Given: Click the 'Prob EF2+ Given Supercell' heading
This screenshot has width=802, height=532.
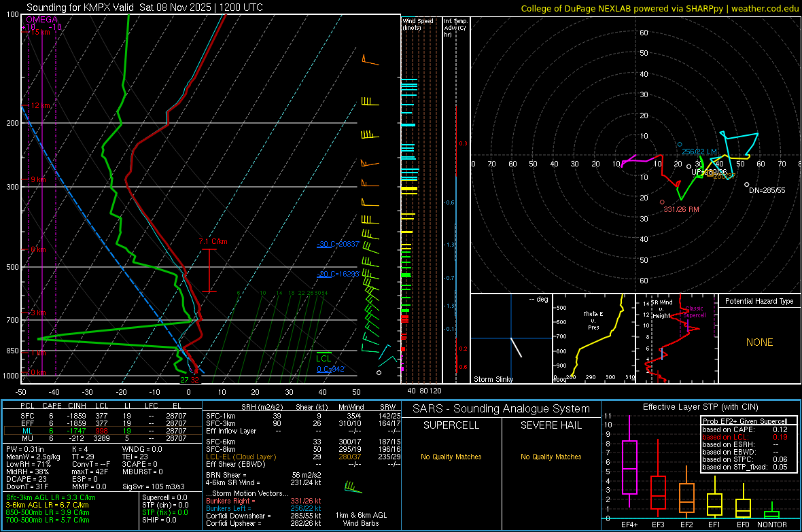Looking at the screenshot, I should (745, 421).
